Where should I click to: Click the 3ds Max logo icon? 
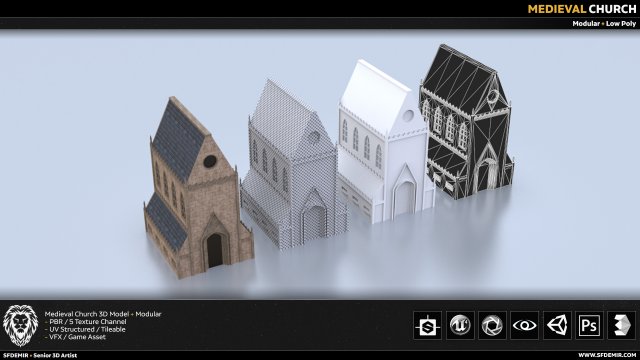click(x=622, y=325)
